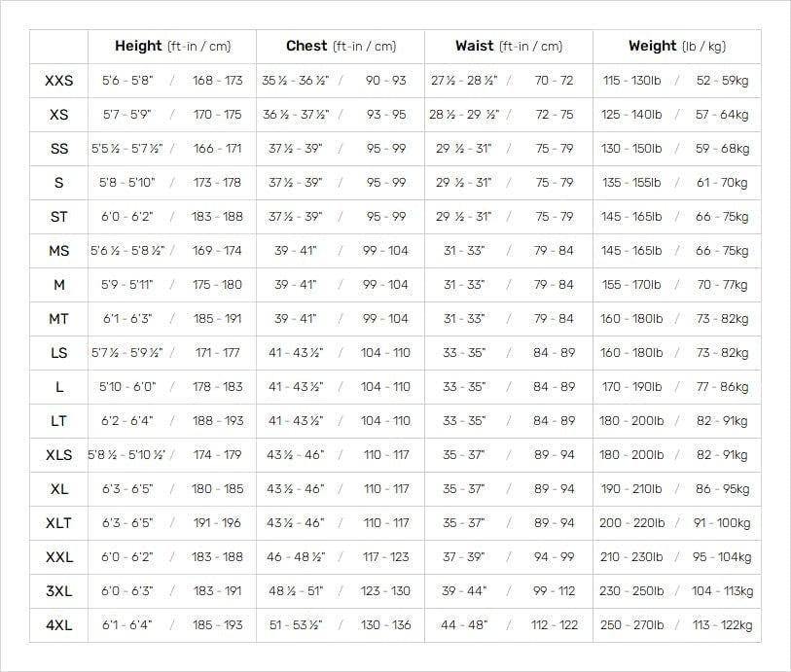Select the 4XL size row label

(x=59, y=625)
